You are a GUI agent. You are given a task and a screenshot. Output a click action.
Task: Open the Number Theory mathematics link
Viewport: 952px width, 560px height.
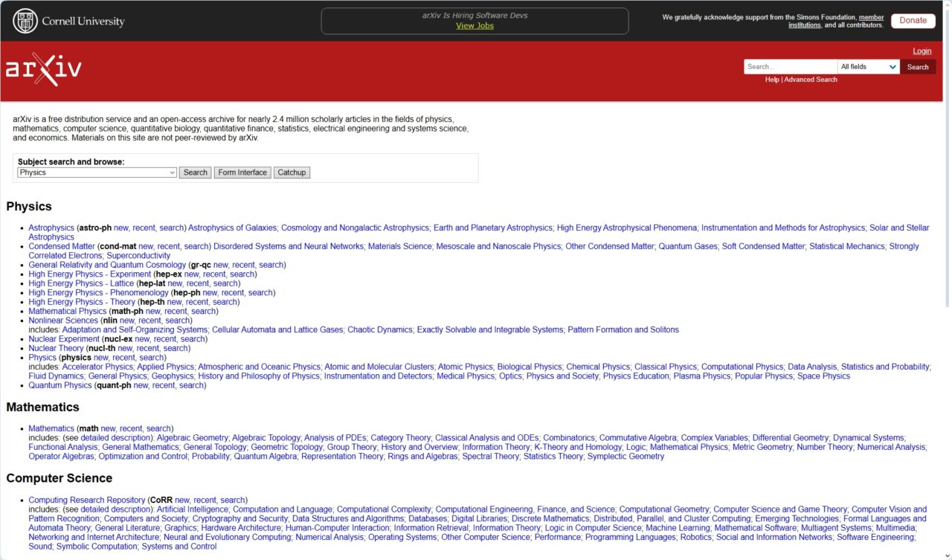point(825,446)
